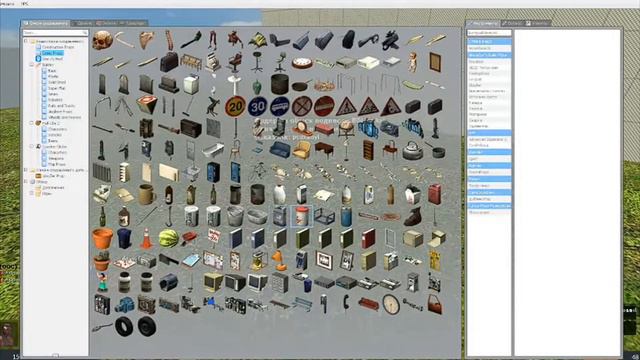Open Construction Props spawnlist

point(58,47)
